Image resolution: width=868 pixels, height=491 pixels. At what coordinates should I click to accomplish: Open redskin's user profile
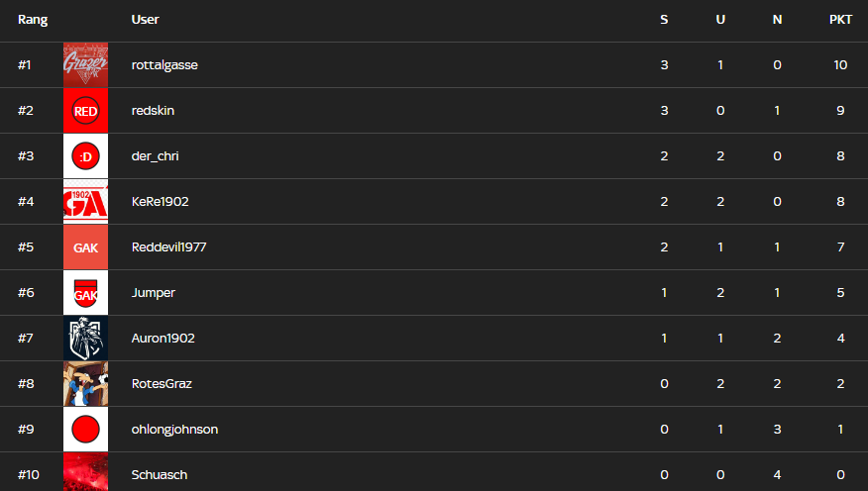point(153,111)
